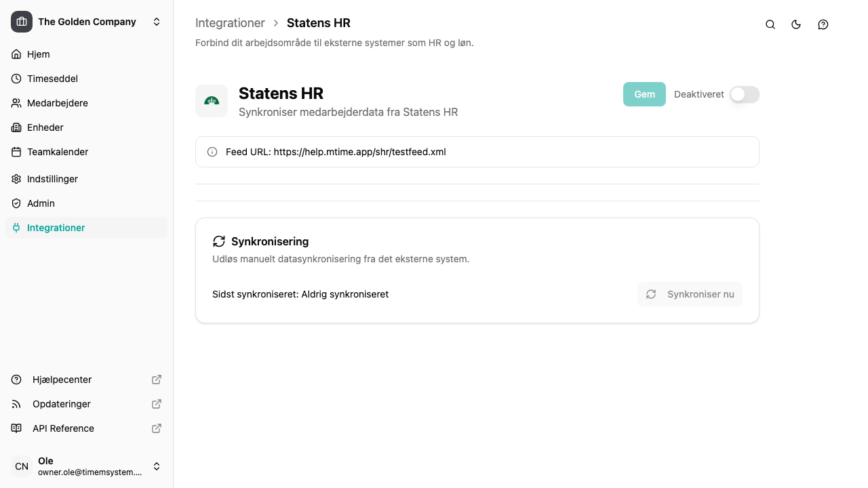Open the Timeseddel page
868x488 pixels.
(86, 79)
